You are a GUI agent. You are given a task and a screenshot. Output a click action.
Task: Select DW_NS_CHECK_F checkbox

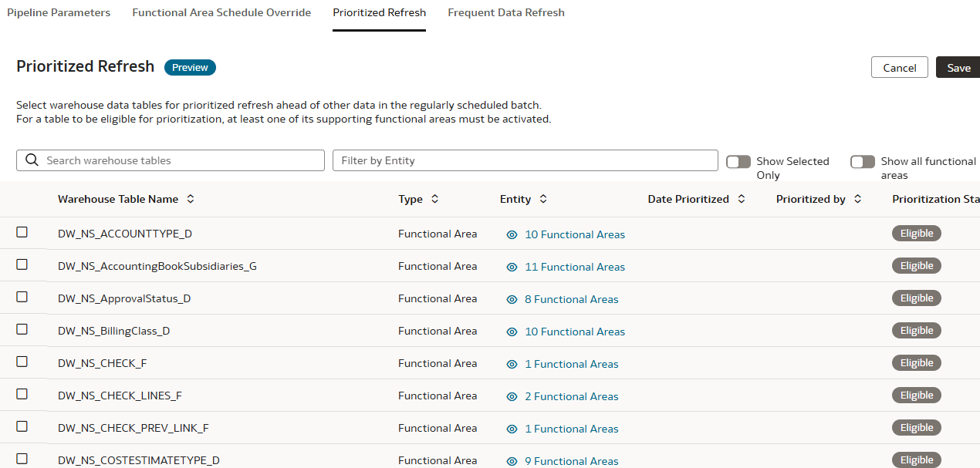click(x=22, y=362)
